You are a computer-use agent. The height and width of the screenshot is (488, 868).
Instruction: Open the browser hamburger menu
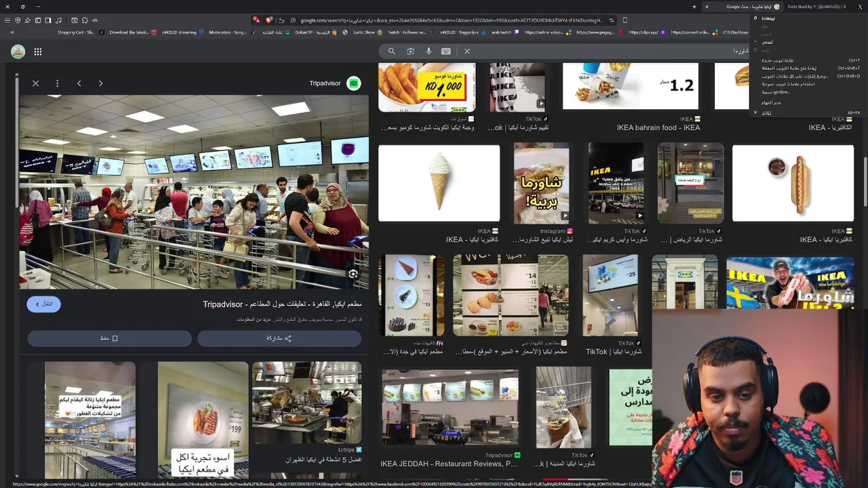click(7, 20)
